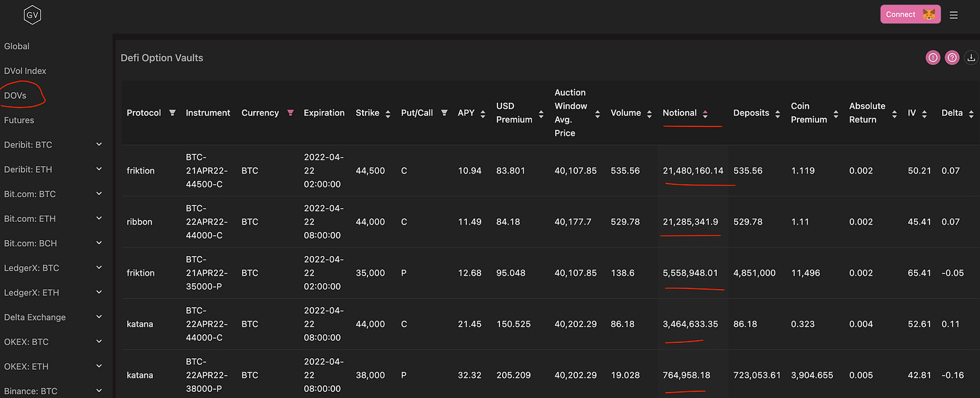
Task: Click the Expiration column header
Action: [324, 113]
